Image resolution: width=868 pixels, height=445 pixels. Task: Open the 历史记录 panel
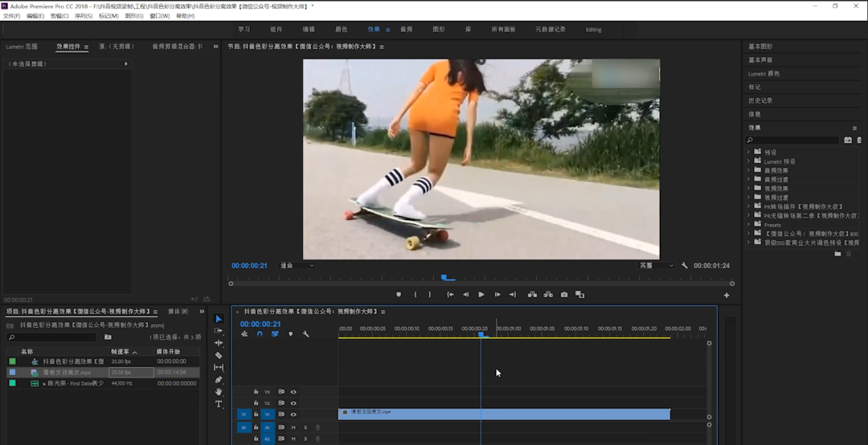coord(760,100)
